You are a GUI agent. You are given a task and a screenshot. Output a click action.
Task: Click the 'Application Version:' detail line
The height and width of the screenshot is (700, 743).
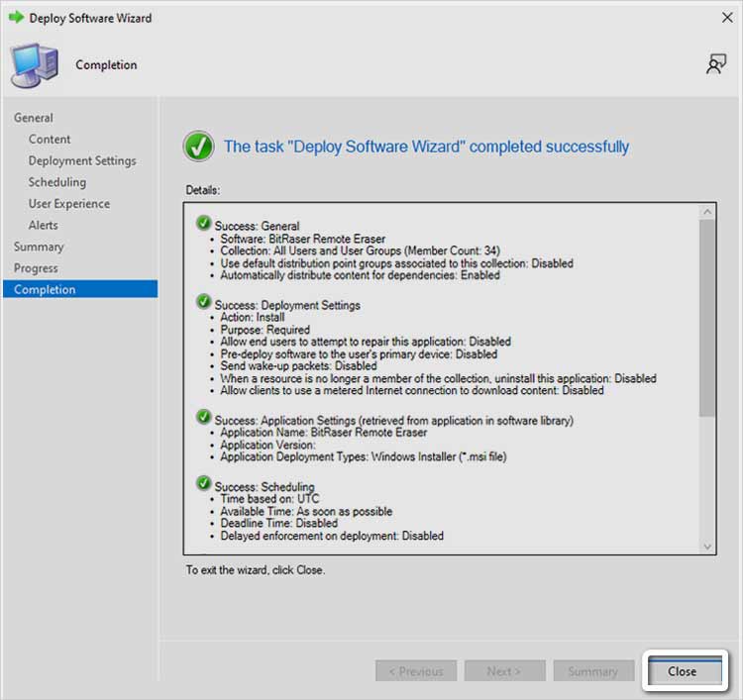[x=267, y=445]
